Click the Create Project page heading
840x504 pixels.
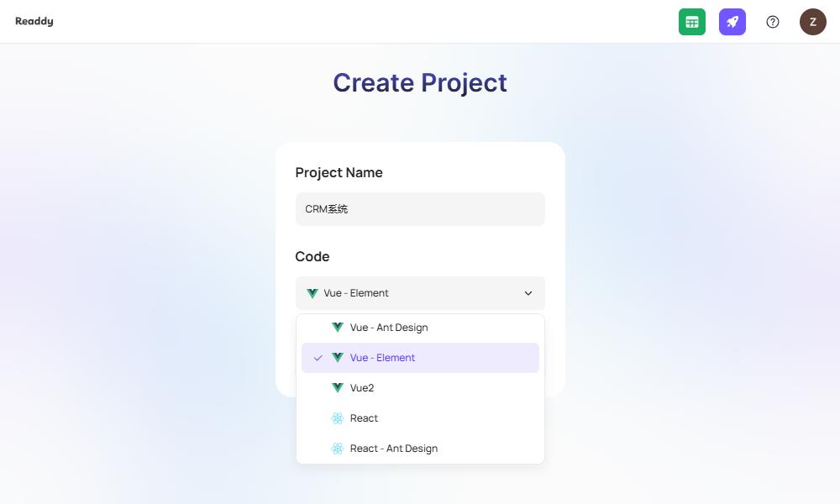coord(420,82)
